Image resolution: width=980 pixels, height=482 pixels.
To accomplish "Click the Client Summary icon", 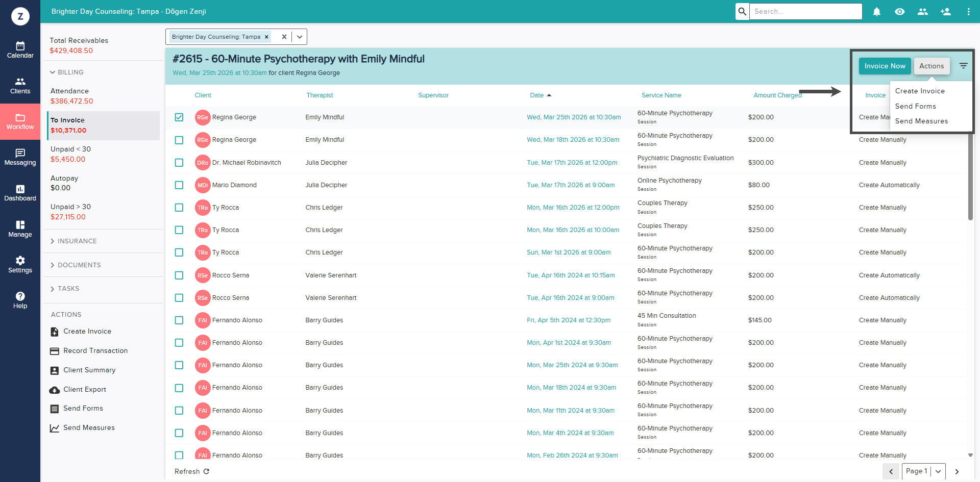I will 55,370.
